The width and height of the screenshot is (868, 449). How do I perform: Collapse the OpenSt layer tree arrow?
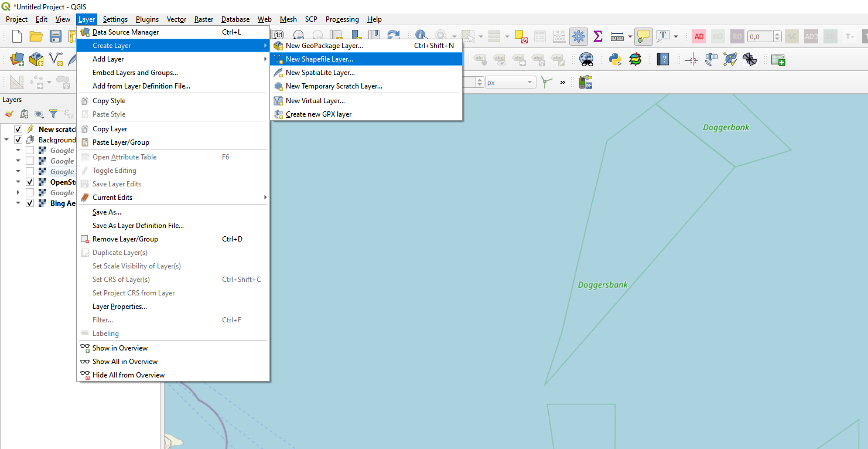click(18, 182)
